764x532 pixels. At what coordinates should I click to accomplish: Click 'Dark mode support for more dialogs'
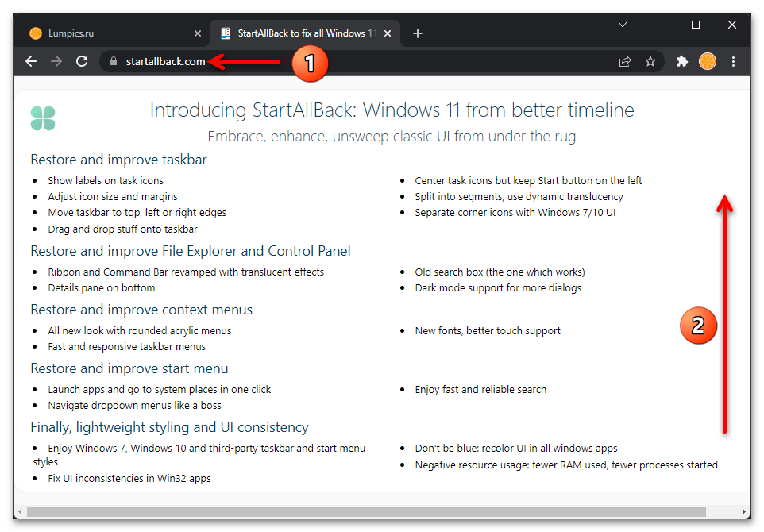[498, 288]
